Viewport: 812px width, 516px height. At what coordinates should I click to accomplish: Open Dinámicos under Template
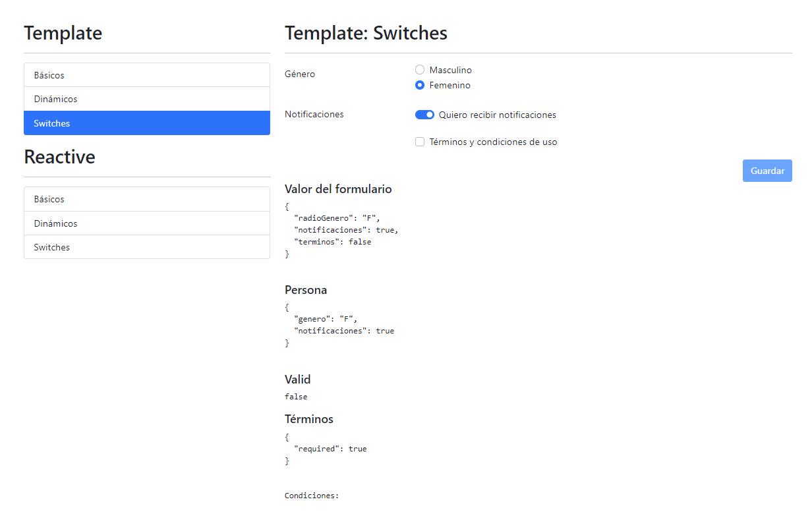tap(146, 99)
